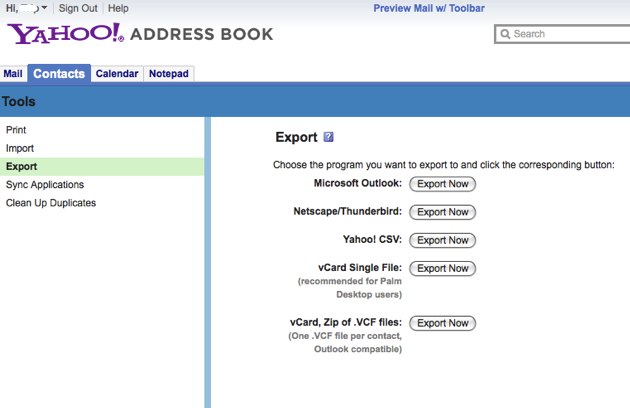The image size is (630, 408).
Task: Export Now for Netscape/Thunderbird
Action: [442, 212]
